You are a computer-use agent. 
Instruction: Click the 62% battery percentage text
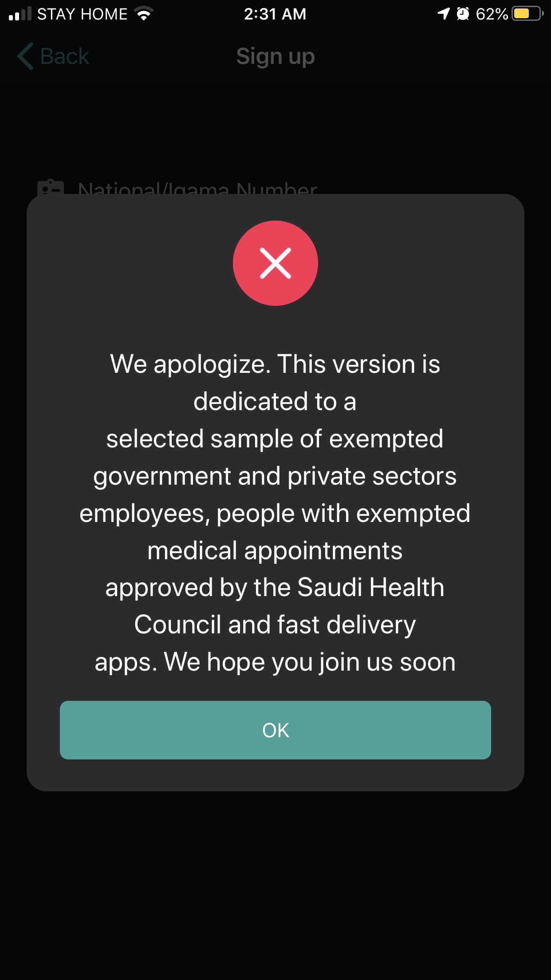pyautogui.click(x=492, y=14)
